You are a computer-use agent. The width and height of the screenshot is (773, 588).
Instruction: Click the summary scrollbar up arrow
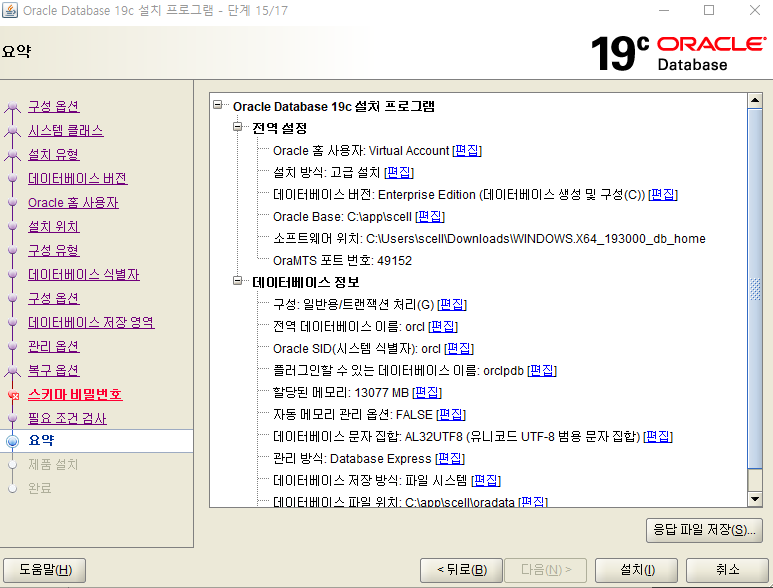(x=755, y=101)
